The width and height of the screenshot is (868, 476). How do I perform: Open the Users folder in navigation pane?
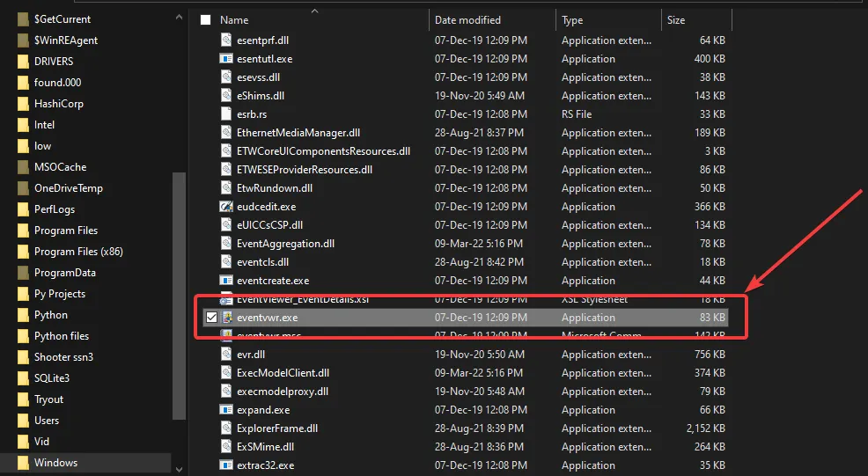(47, 421)
